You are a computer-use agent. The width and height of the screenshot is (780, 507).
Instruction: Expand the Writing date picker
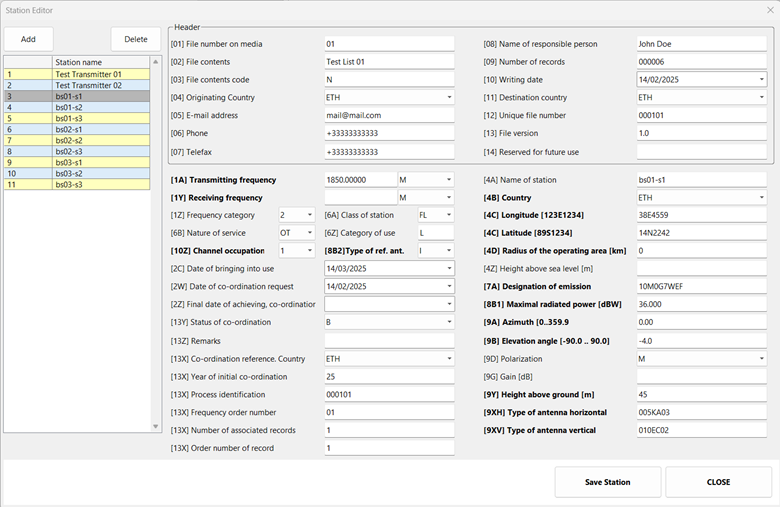click(761, 80)
